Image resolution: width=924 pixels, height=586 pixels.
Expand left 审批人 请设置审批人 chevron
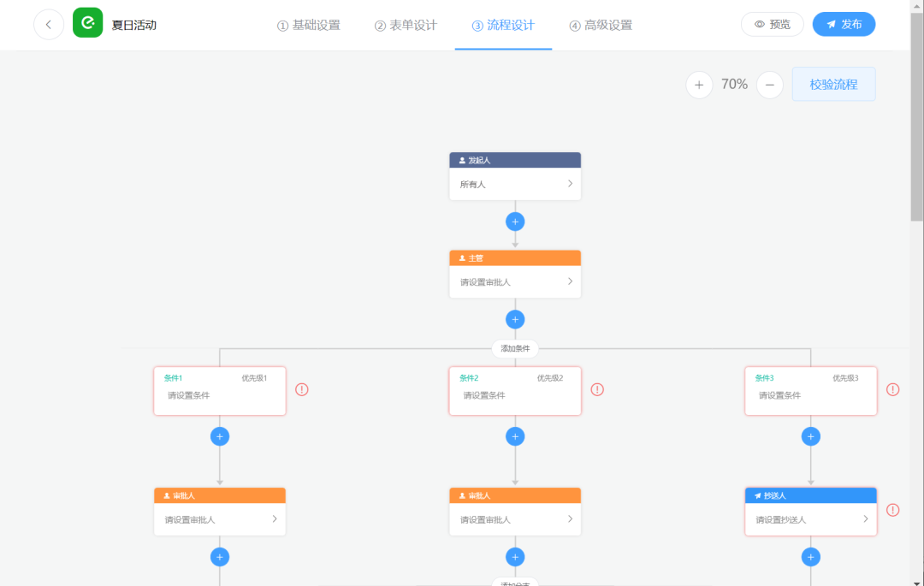point(275,519)
